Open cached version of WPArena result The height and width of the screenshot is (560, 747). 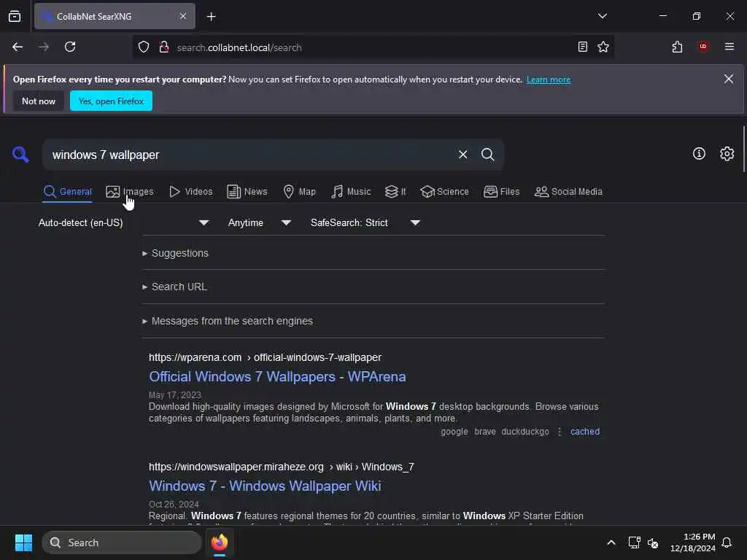(585, 432)
